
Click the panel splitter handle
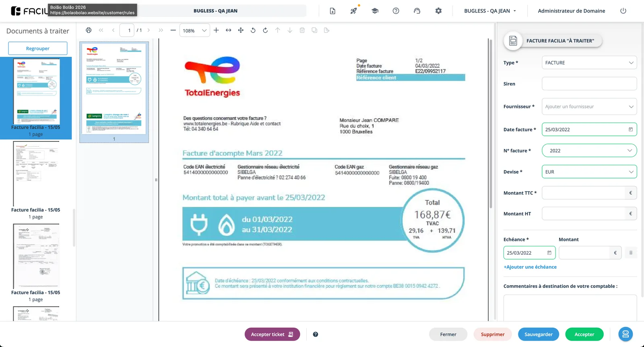tap(156, 180)
